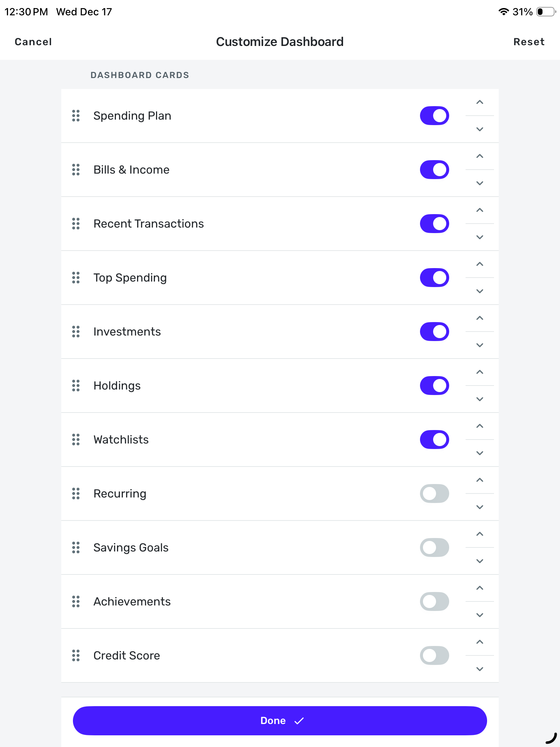Grab the Spending Plan drag handle
Screen dimensions: 560x747
[76, 116]
